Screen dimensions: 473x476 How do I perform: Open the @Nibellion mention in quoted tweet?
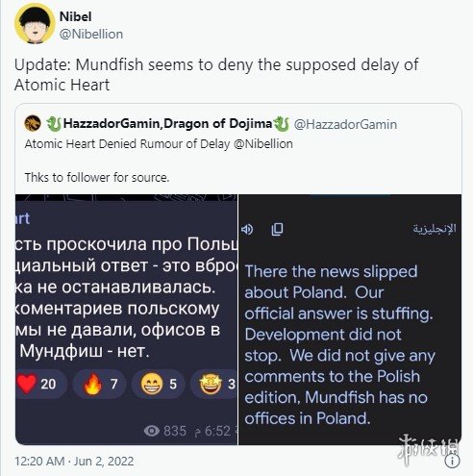263,144
